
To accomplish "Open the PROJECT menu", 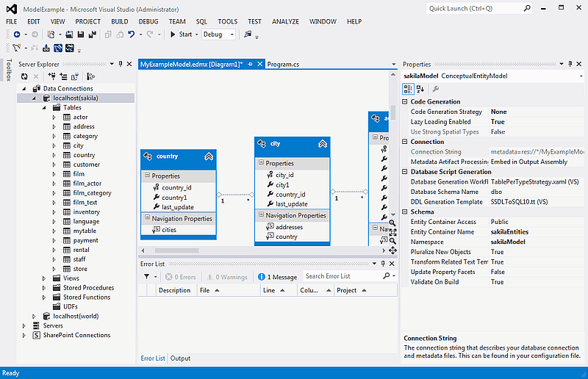I will [x=87, y=22].
